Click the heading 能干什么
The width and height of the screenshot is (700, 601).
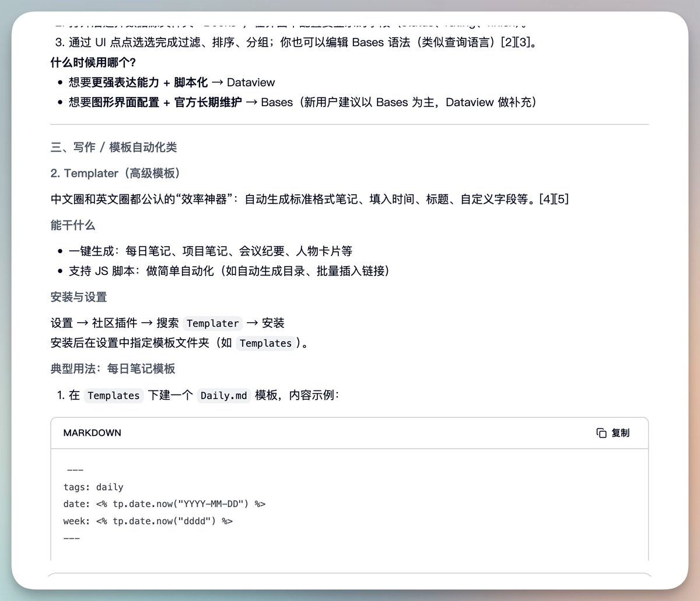click(x=73, y=225)
